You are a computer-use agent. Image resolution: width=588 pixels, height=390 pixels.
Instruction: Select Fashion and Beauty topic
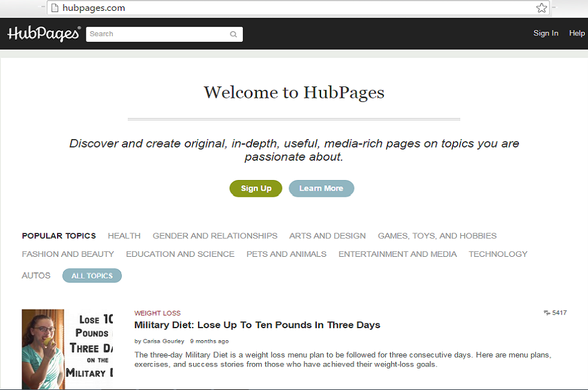click(x=68, y=254)
